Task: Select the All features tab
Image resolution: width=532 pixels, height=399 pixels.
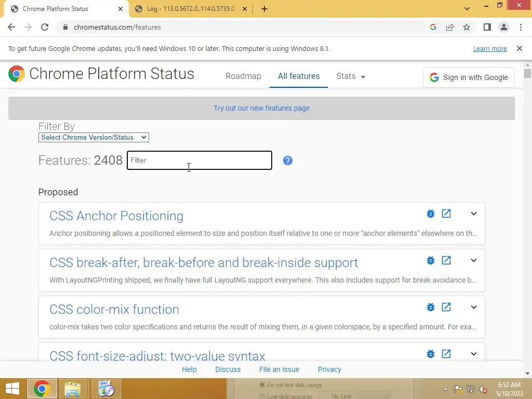Action: 299,76
